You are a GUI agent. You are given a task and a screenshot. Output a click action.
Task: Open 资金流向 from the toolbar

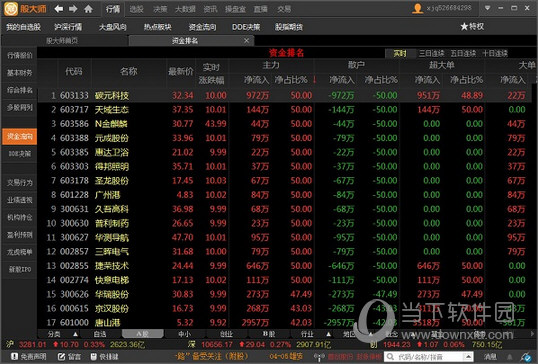coord(202,27)
